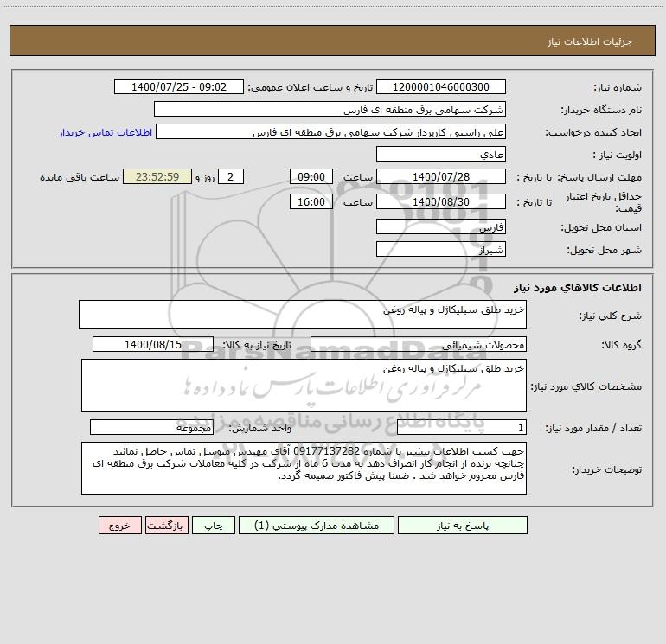666x644 pixels.
Task: Click the buyer name field شرکت سهامی برق منطقه ای فارس
Action: click(330, 109)
